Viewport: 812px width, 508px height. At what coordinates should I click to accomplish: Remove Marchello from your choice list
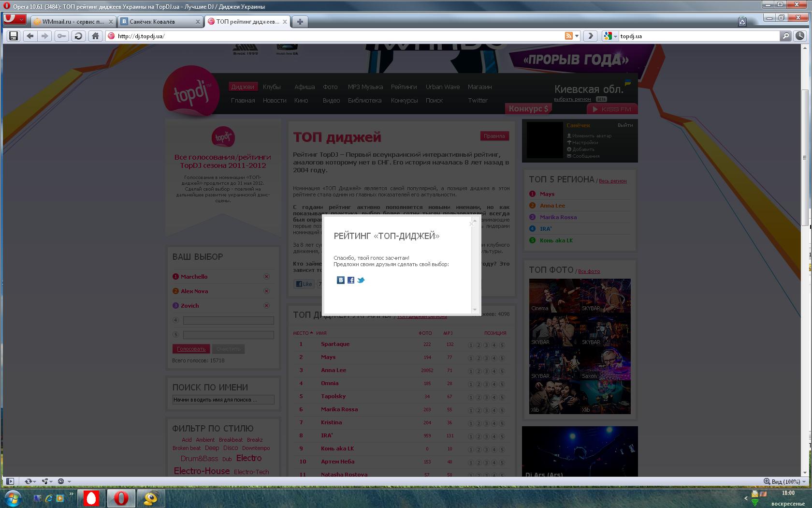coord(266,276)
